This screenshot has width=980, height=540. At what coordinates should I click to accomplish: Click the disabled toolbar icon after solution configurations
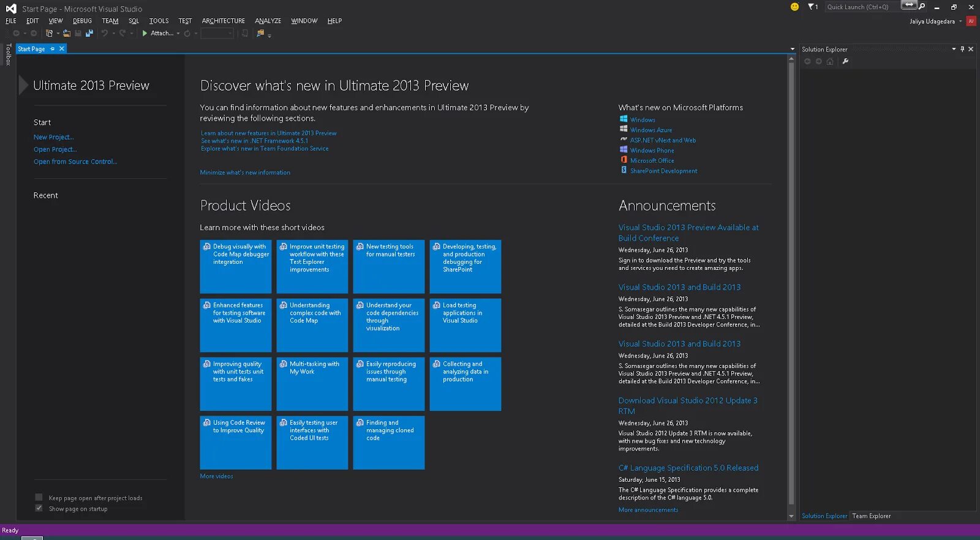click(245, 33)
